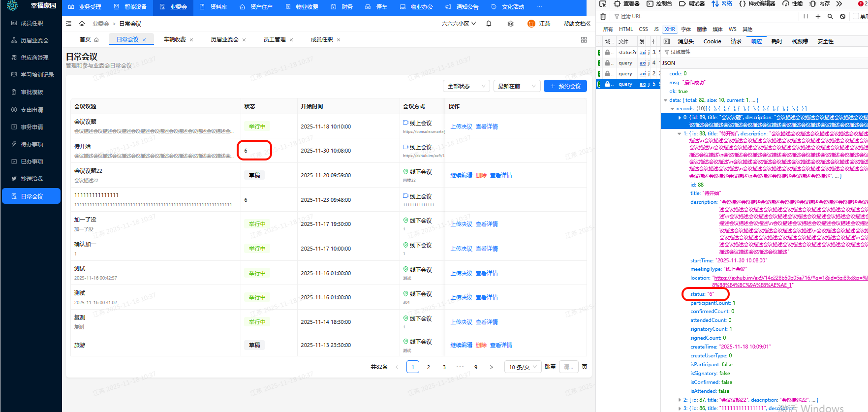Viewport: 868px width, 412px height.
Task: Click the notification bell icon
Action: [x=489, y=24]
